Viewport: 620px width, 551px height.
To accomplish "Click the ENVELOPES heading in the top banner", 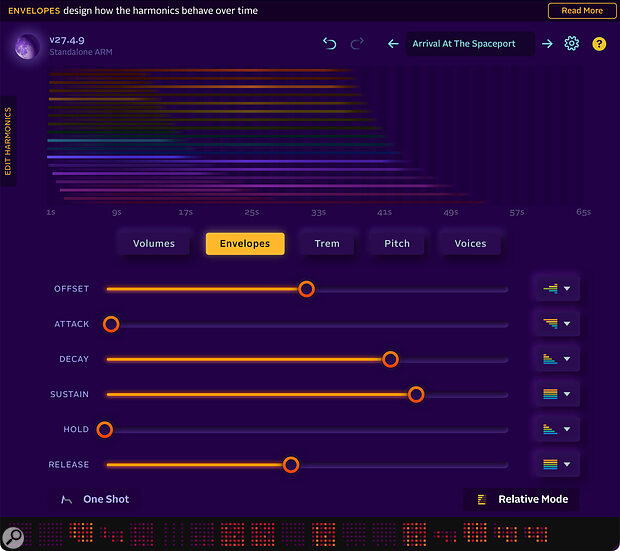I will (x=34, y=11).
